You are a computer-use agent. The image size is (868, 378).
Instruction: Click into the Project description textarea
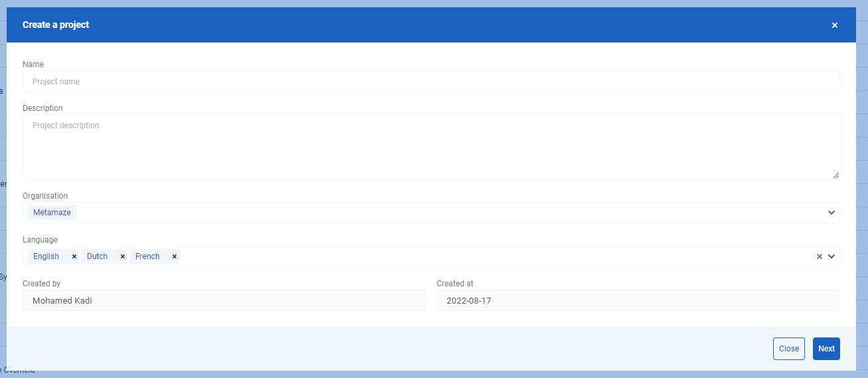coord(431,147)
